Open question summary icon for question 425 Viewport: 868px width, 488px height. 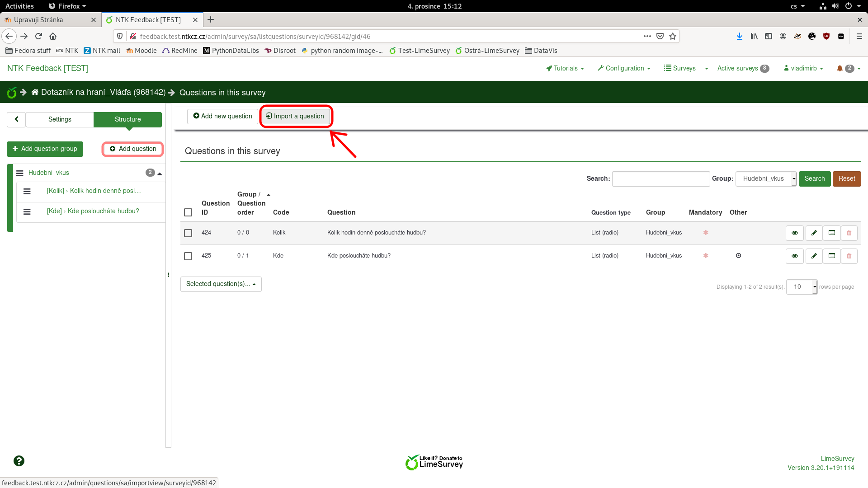(831, 256)
